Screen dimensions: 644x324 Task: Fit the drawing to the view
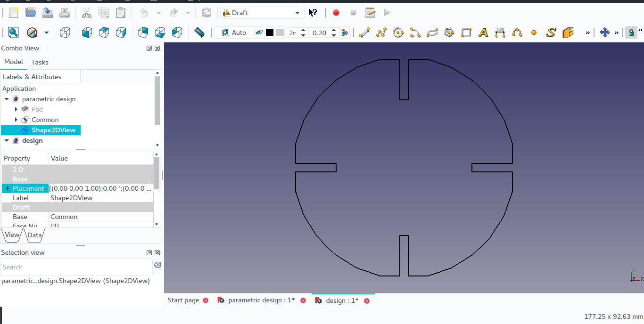point(13,32)
